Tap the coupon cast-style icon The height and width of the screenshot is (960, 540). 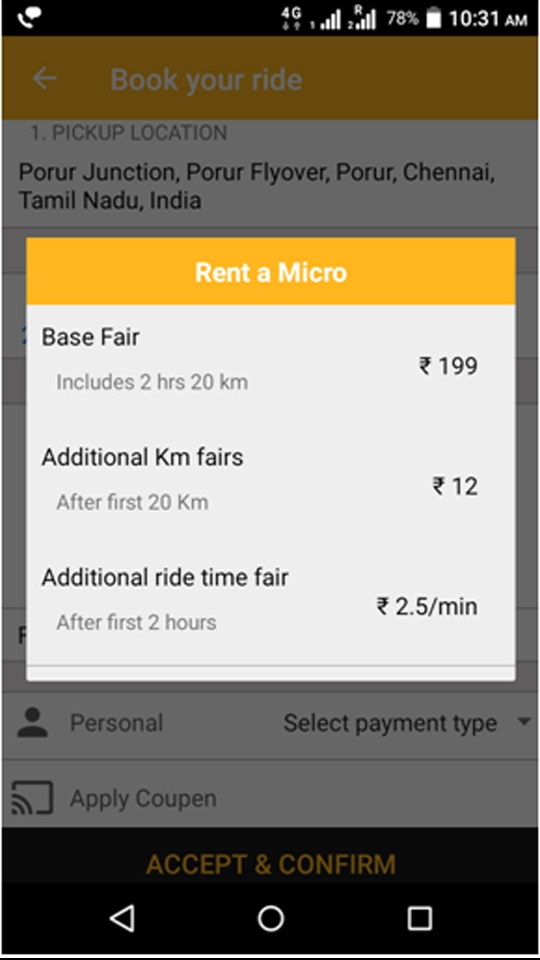(x=32, y=798)
